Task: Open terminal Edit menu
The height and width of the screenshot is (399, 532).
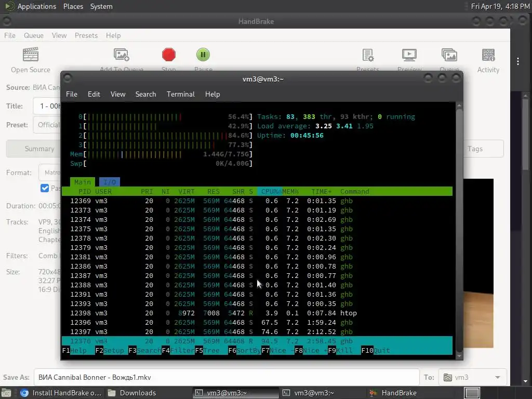Action: [94, 94]
